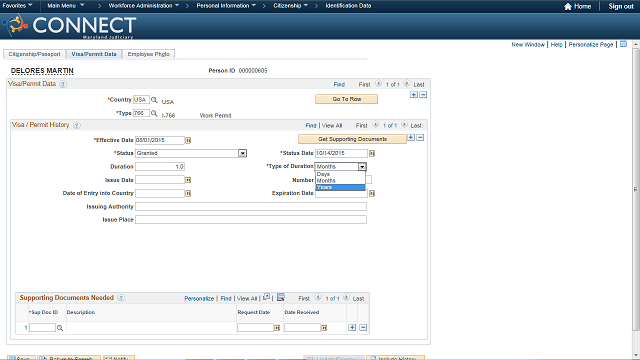The image size is (640, 360).
Task: Click the Go To Row button
Action: [x=347, y=99]
